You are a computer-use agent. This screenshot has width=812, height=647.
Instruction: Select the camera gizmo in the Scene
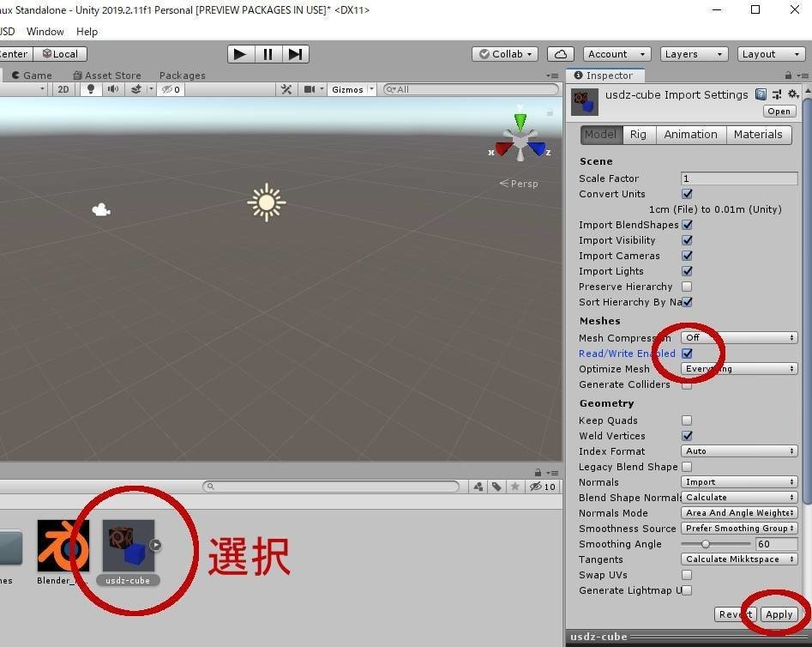(101, 209)
